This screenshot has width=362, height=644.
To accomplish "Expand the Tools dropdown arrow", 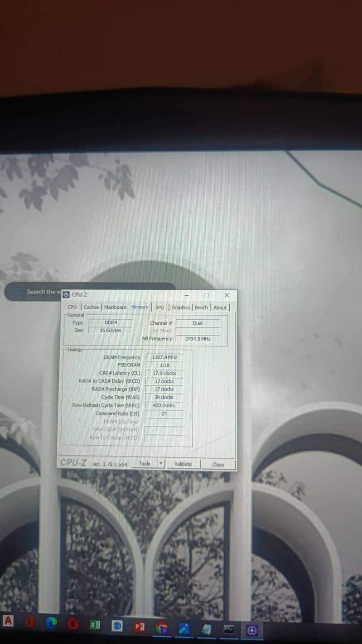I will click(x=161, y=464).
